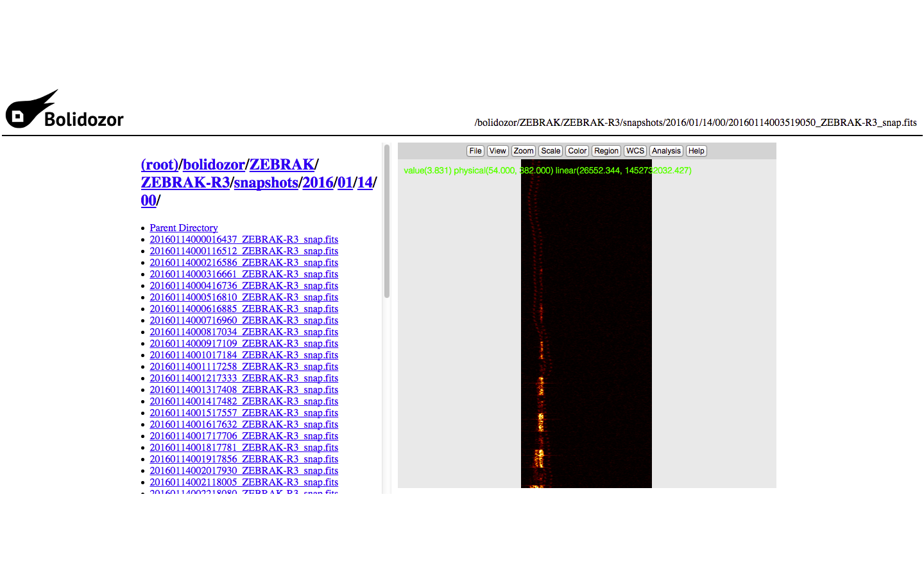Go to the (root) breadcrumb link
924x578 pixels.
[160, 164]
